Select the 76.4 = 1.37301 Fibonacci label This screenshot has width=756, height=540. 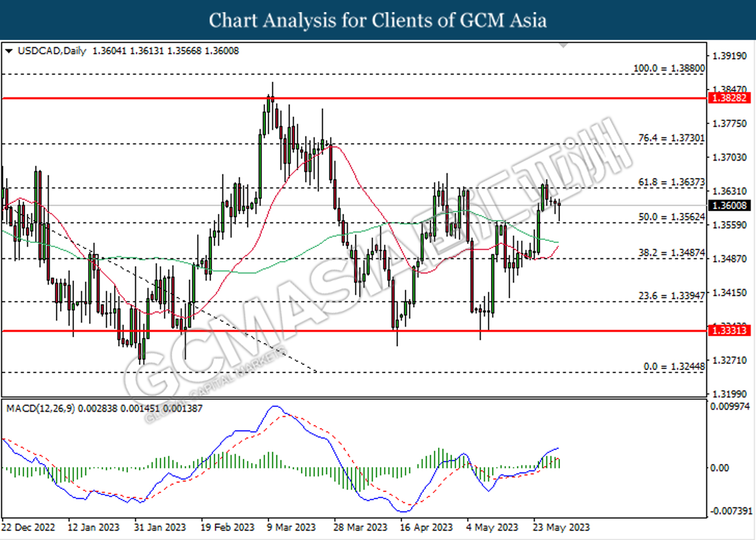click(671, 138)
